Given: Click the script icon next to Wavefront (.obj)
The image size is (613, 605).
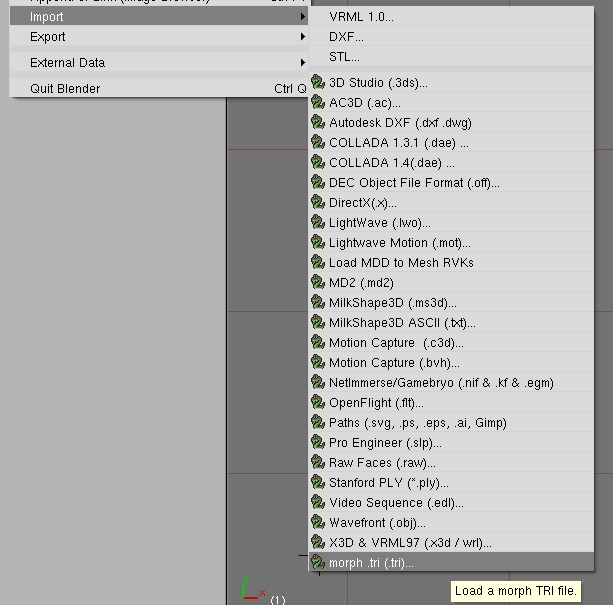Looking at the screenshot, I should (x=319, y=523).
